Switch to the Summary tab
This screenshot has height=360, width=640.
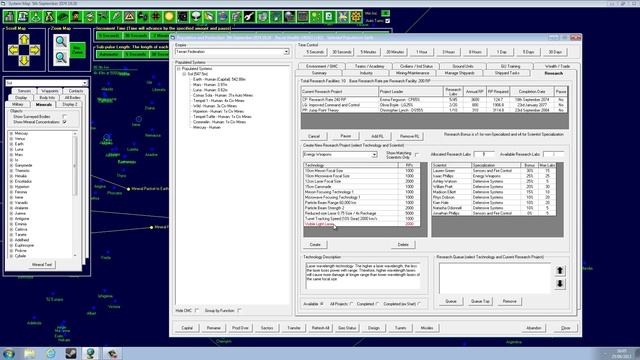click(319, 73)
